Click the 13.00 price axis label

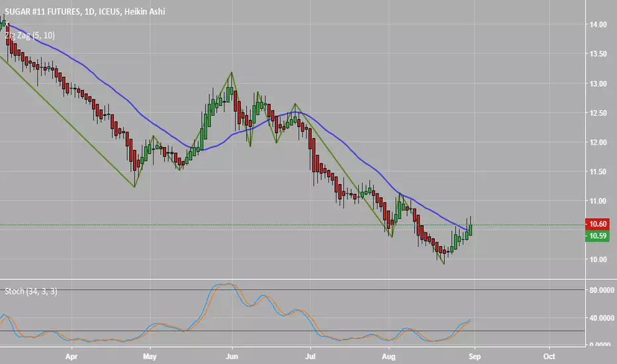(598, 83)
